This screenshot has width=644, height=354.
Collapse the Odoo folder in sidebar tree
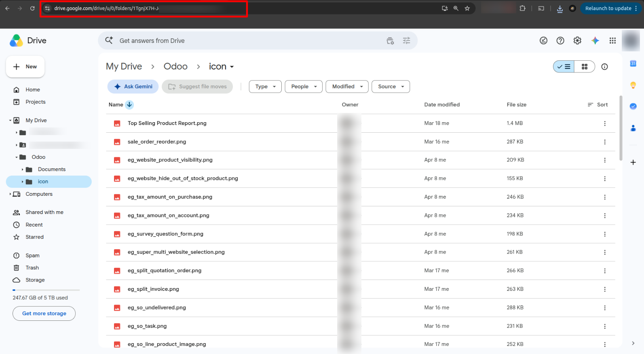(17, 157)
